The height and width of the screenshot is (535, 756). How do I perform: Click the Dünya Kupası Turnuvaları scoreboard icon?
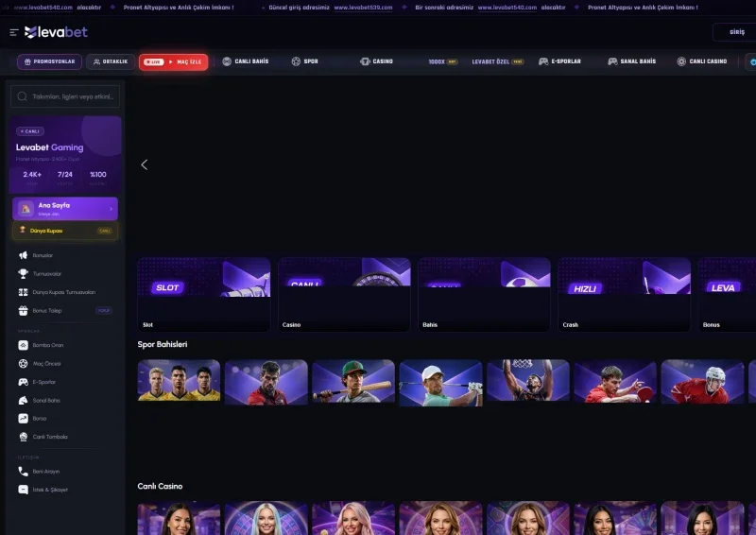pos(23,292)
